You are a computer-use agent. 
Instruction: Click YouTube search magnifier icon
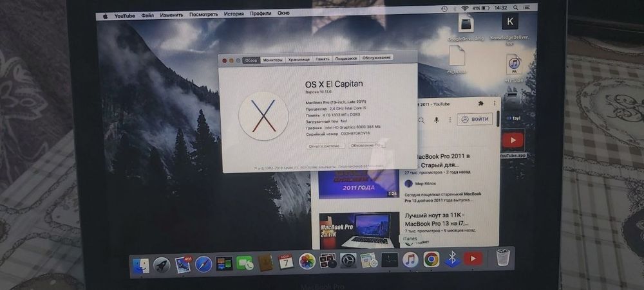coord(421,120)
